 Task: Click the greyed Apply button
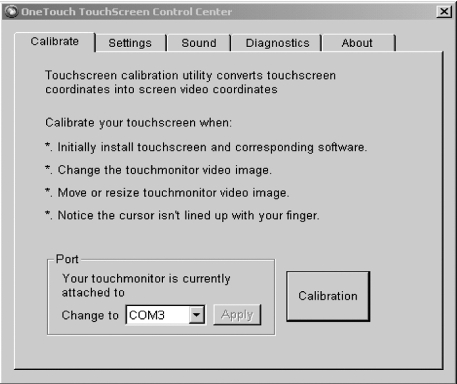pos(237,315)
